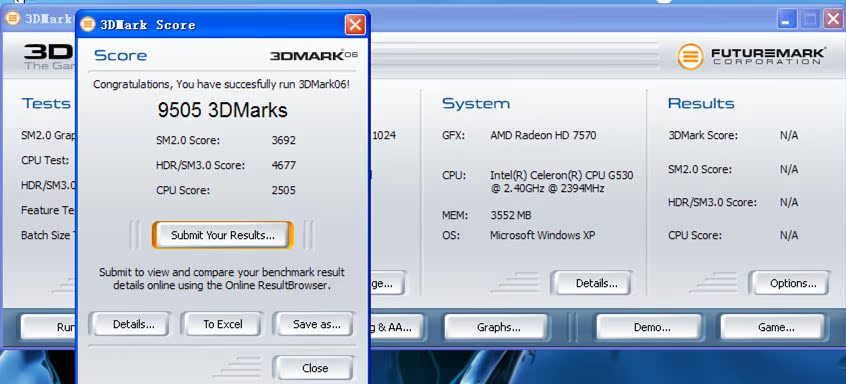Click the CPU Test: label under Tests

pyautogui.click(x=45, y=160)
